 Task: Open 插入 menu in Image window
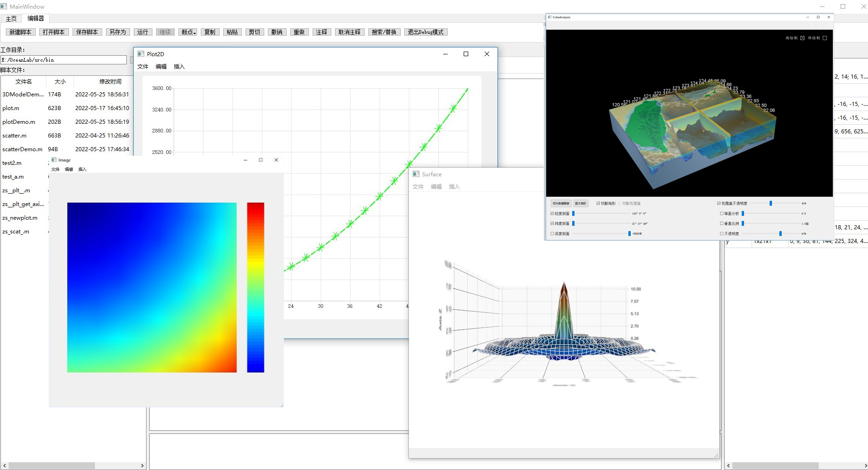(x=82, y=169)
